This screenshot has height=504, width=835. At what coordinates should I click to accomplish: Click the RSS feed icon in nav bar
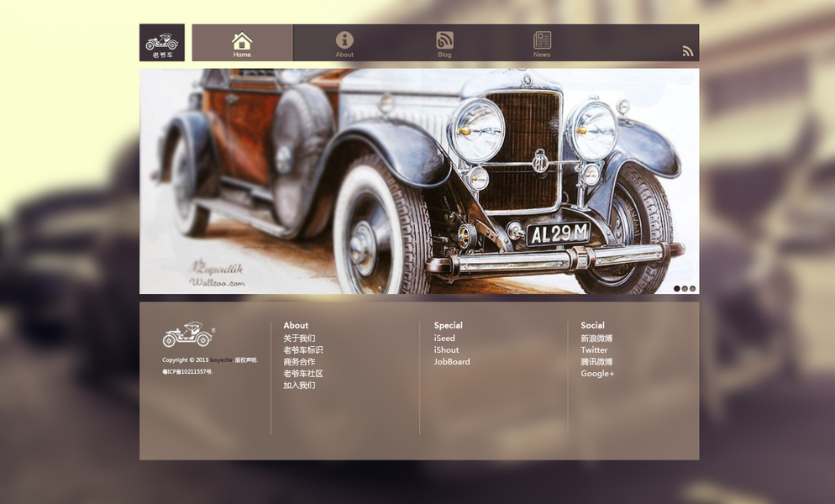[x=688, y=51]
